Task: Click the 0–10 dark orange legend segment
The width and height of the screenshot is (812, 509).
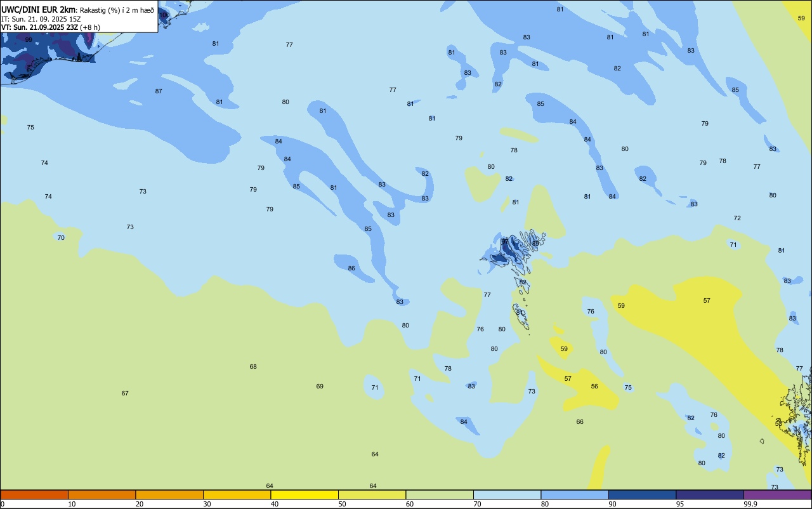Action: [x=34, y=494]
